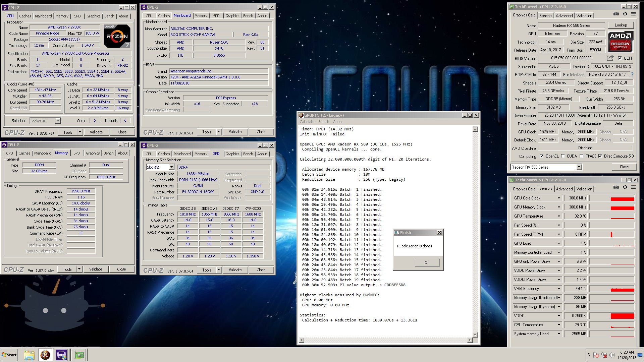Click the GPU-Z title icon in Sensors window
This screenshot has width=644, height=362.
point(512,180)
